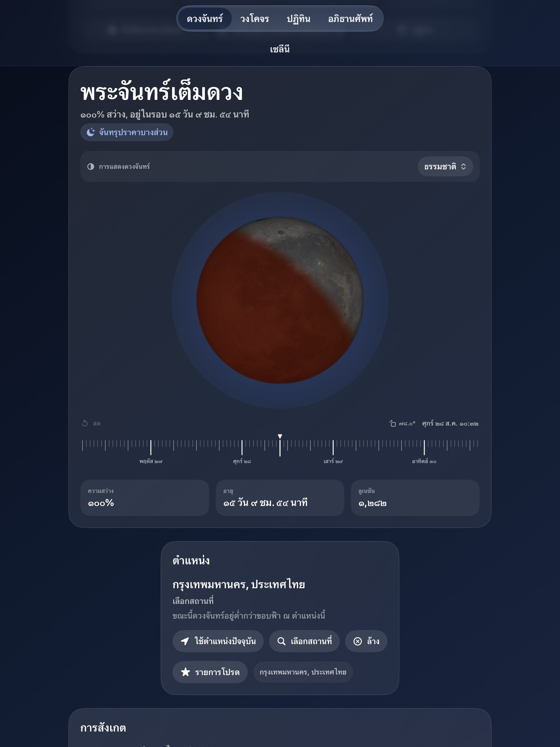This screenshot has height=747, width=560.
Task: Click the ๗๘.๐° rotation angle value
Action: (407, 423)
